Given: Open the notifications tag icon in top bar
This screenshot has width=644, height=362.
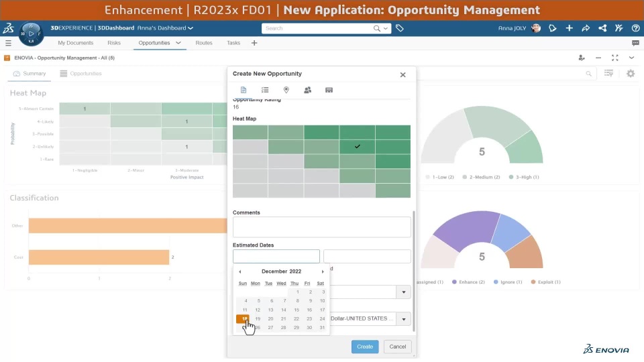Looking at the screenshot, I should pos(552,28).
